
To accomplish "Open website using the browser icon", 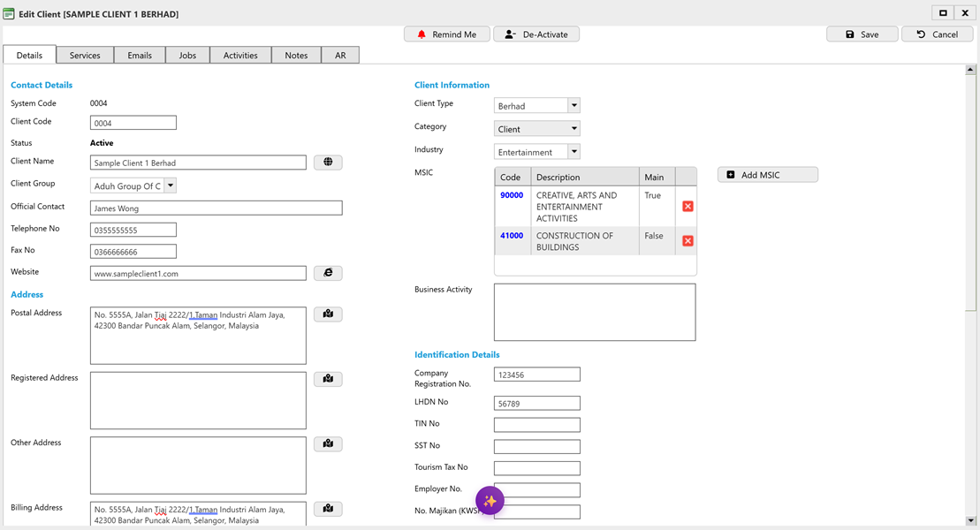I will tap(328, 272).
